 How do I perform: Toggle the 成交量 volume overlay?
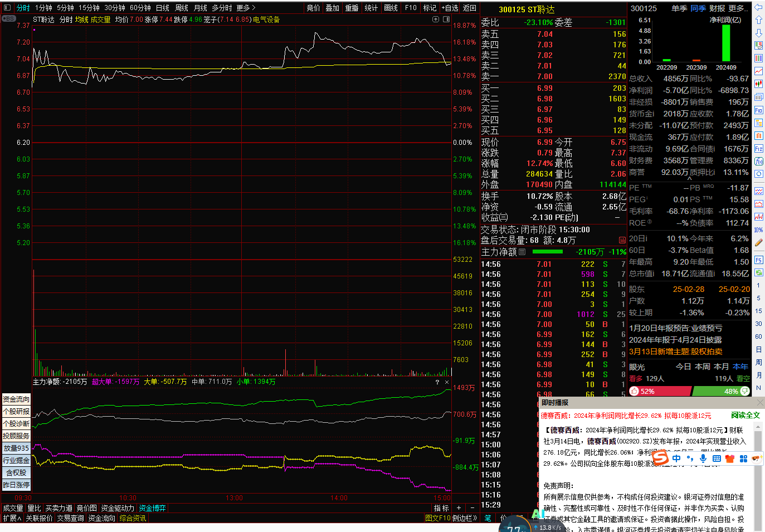coord(100,19)
